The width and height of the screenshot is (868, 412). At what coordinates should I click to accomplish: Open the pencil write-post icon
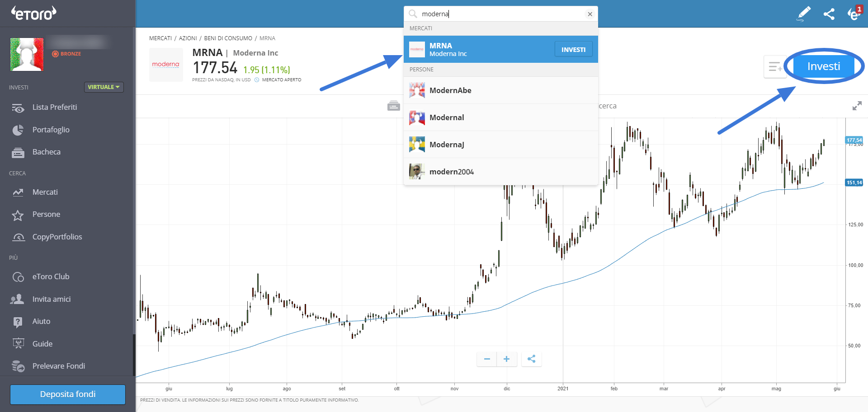[804, 14]
